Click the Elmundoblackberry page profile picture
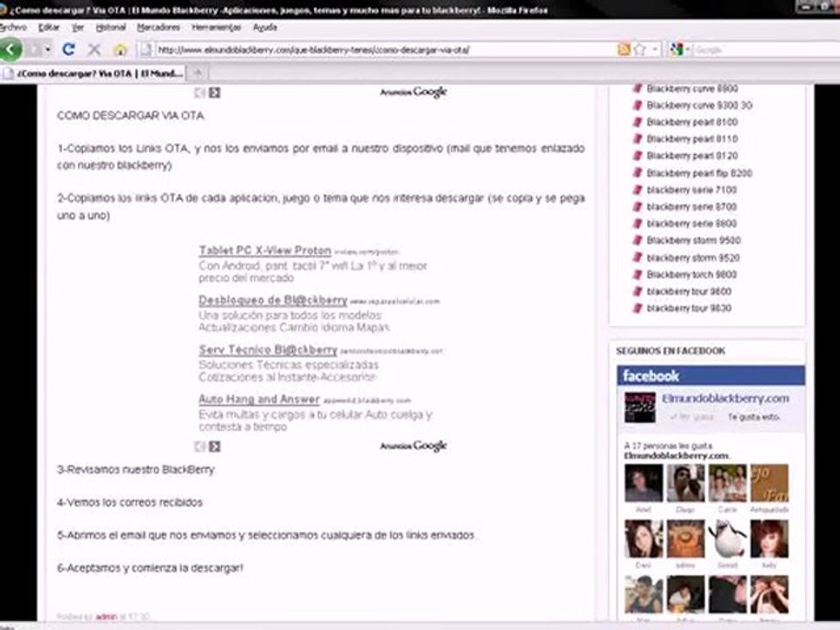The image size is (840, 630). (x=640, y=407)
